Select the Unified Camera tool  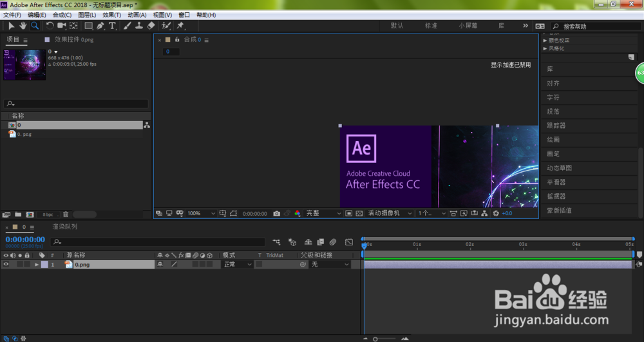[x=62, y=26]
